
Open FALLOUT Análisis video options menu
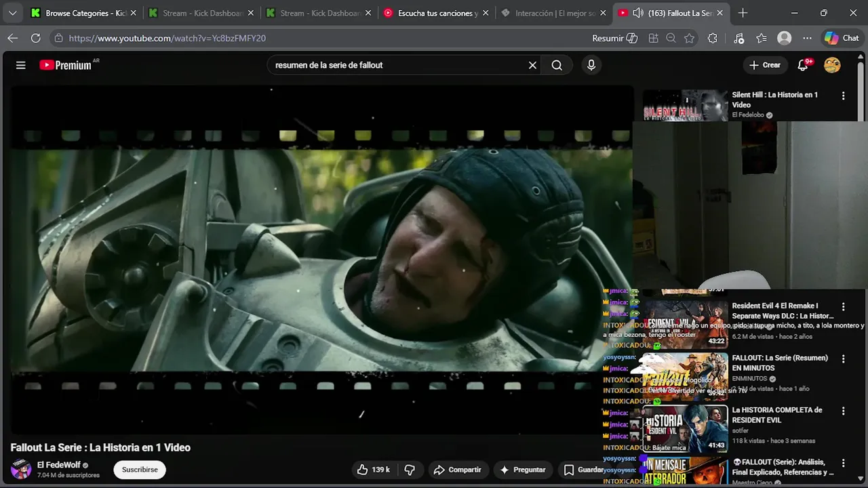click(843, 463)
